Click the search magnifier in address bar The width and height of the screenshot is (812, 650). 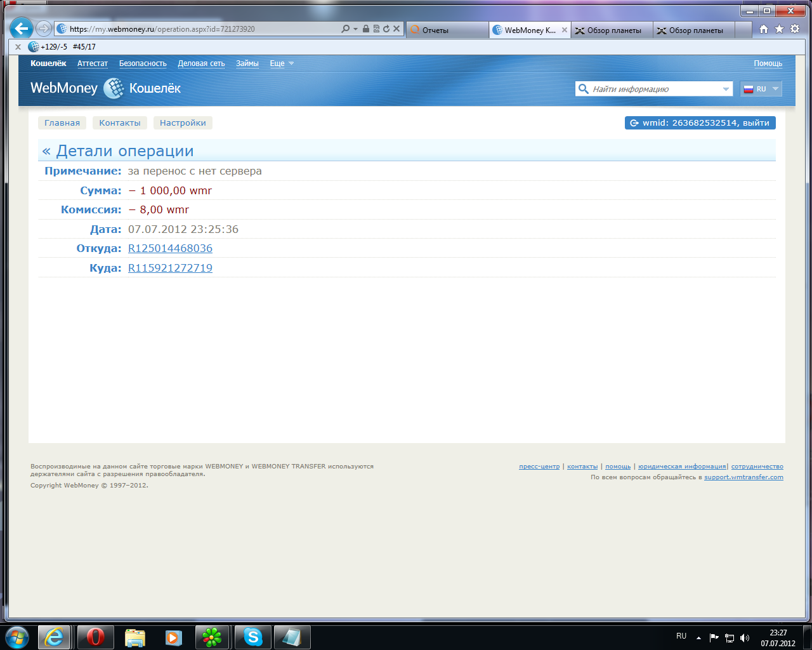point(346,29)
